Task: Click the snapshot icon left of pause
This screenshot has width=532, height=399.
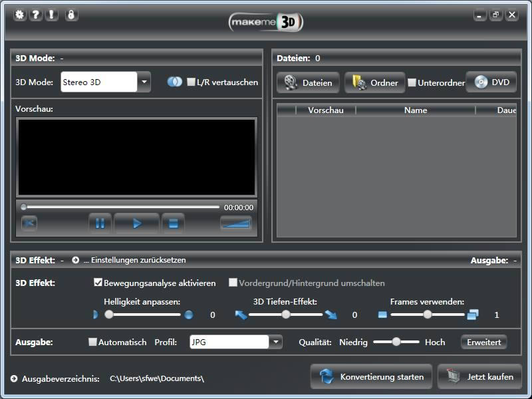Action: pyautogui.click(x=29, y=223)
